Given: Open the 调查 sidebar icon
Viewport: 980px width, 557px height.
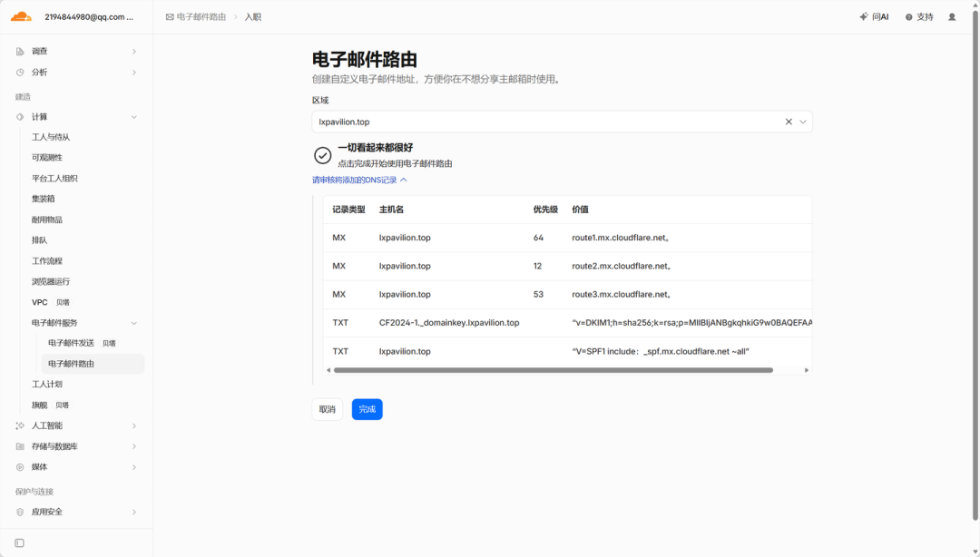Looking at the screenshot, I should [x=20, y=52].
